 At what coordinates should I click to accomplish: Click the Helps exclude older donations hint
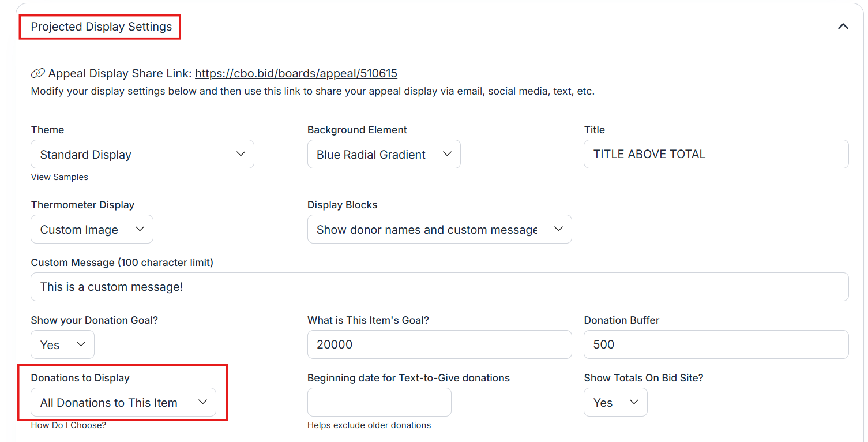pyautogui.click(x=369, y=425)
